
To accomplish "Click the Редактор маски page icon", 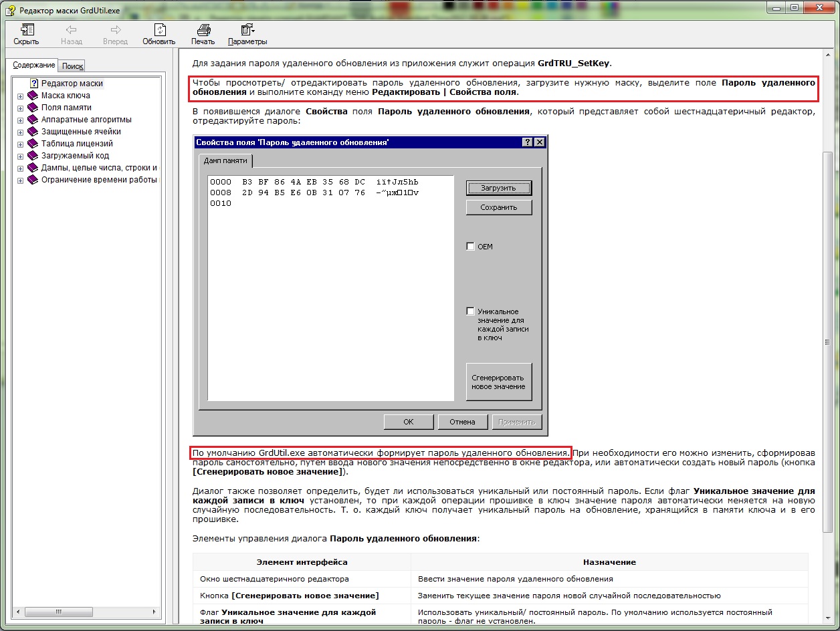I will pyautogui.click(x=34, y=84).
